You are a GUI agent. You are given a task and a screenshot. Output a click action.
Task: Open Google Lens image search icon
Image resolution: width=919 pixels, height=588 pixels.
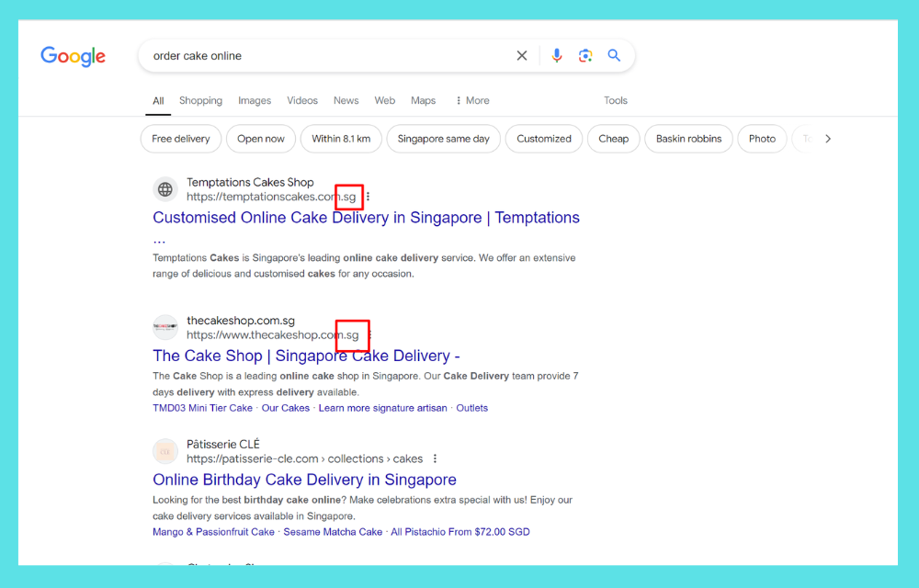coord(585,56)
